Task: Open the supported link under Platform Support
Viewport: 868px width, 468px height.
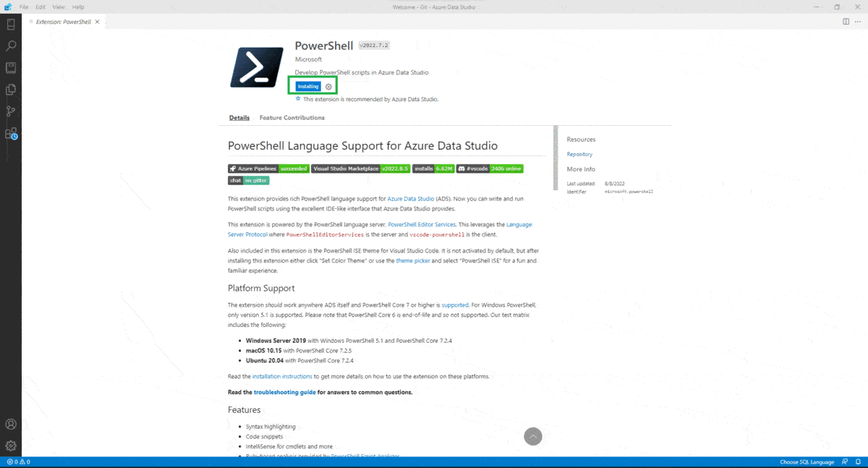Action: coord(455,305)
